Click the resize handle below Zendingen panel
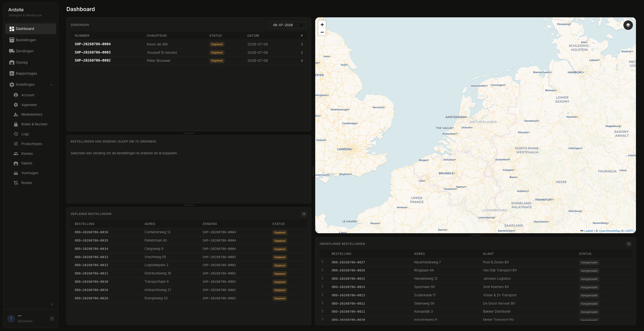644x331 pixels. click(189, 133)
